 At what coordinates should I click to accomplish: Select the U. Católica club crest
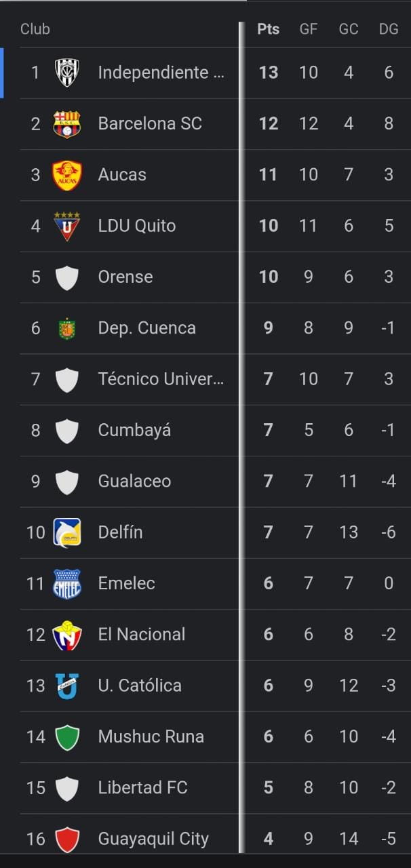(x=66, y=685)
